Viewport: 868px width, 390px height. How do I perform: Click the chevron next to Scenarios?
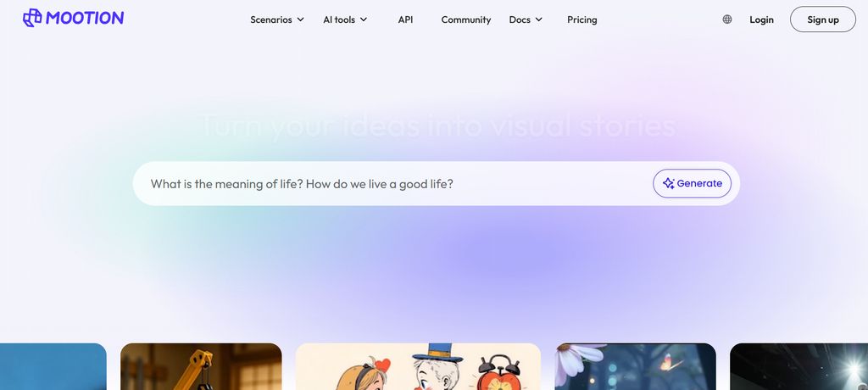pyautogui.click(x=300, y=19)
